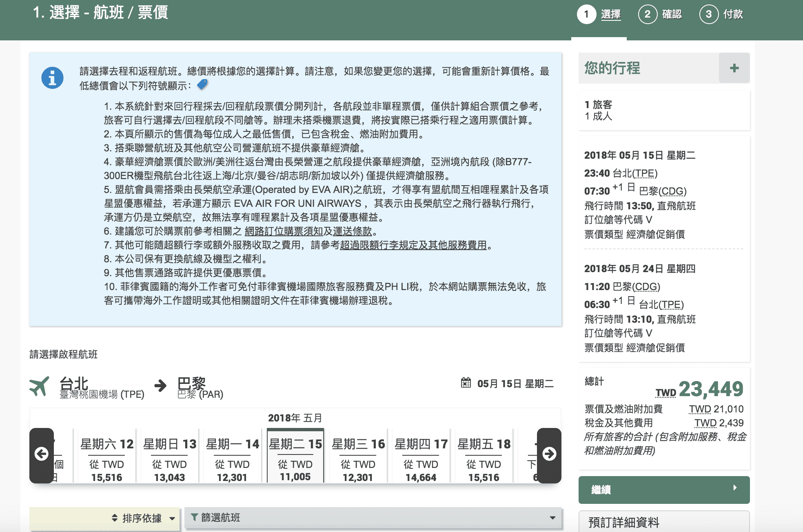Screen dimensions: 803x532
Task: Open the 排序依據 sort dropdown
Action: tap(105, 519)
